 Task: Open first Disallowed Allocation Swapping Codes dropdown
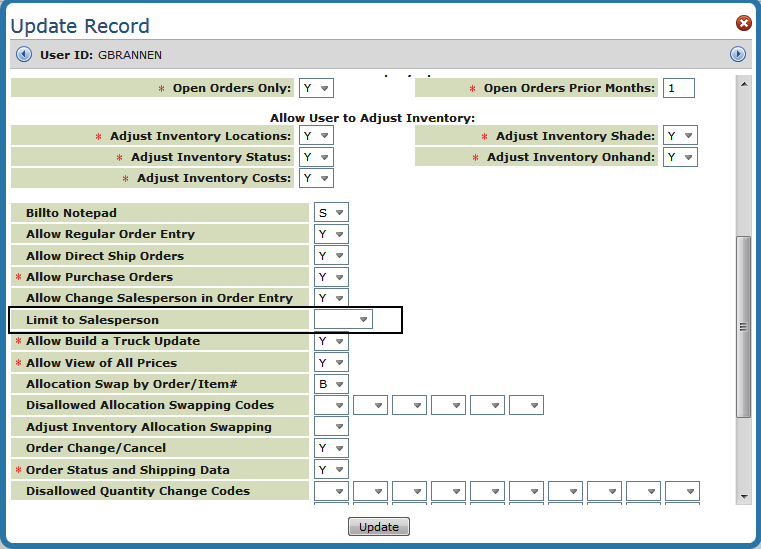click(x=331, y=406)
